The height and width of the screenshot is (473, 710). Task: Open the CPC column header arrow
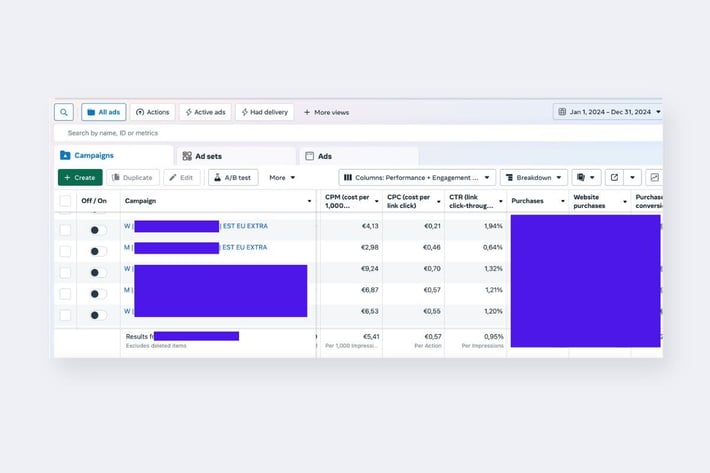point(439,201)
